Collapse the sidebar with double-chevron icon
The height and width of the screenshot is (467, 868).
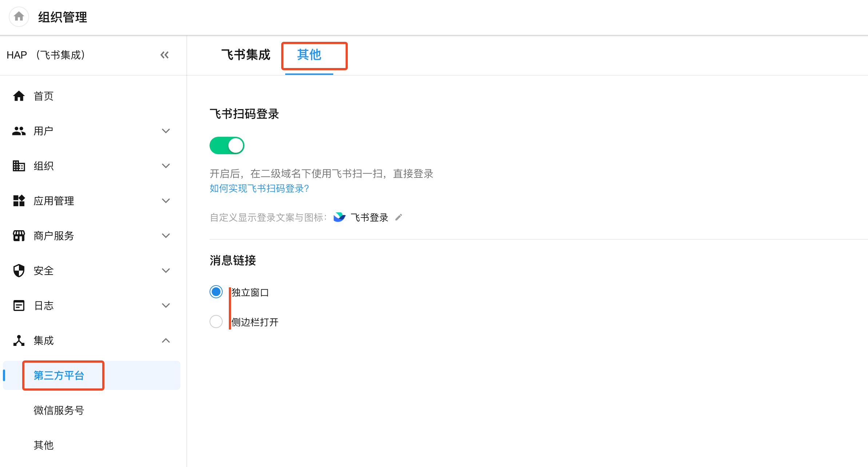point(164,55)
